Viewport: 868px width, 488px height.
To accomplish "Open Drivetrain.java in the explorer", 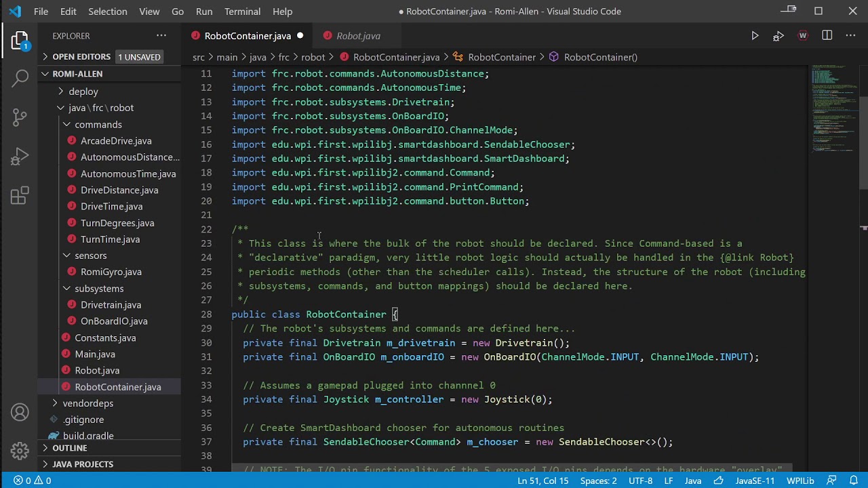I will [x=111, y=305].
